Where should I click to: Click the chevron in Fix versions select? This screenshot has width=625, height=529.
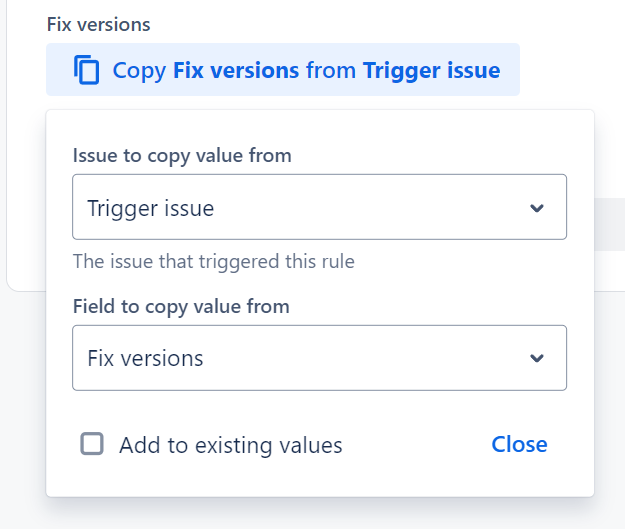click(537, 358)
